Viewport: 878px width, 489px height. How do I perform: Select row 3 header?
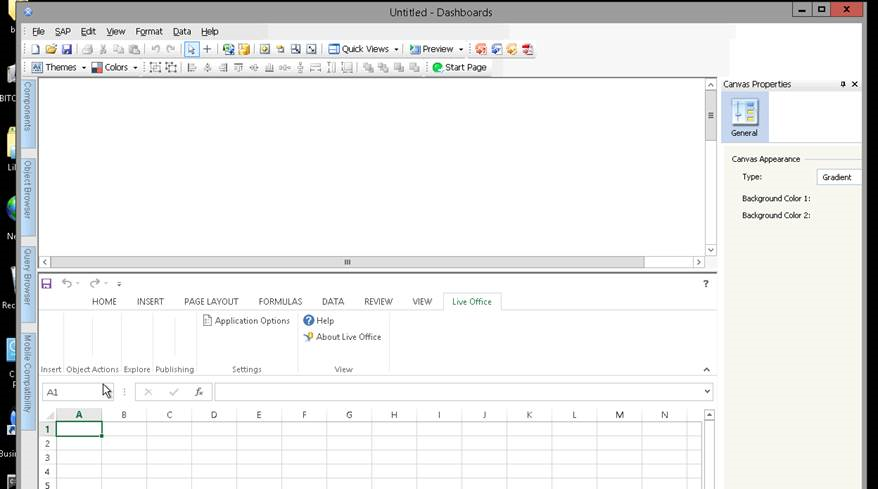[48, 458]
